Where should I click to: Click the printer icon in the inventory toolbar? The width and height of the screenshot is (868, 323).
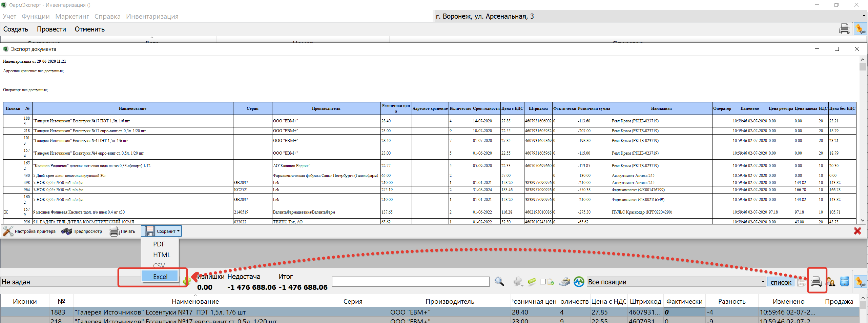pyautogui.click(x=816, y=282)
